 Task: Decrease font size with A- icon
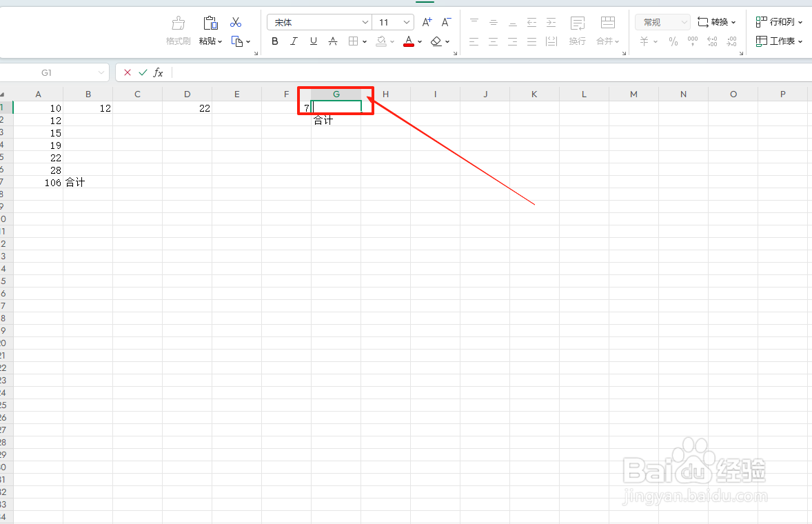[x=446, y=22]
